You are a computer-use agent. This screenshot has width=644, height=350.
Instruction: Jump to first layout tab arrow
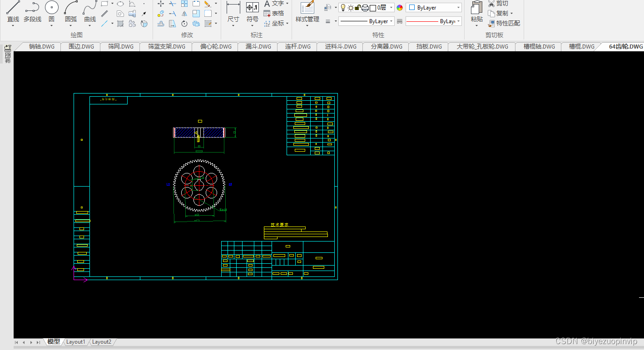[x=17, y=342]
